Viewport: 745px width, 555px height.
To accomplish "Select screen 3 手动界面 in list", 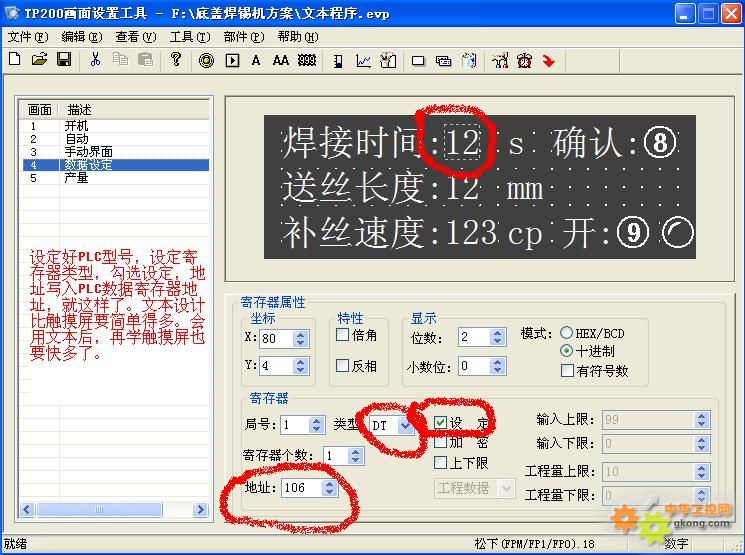I will pos(115,152).
